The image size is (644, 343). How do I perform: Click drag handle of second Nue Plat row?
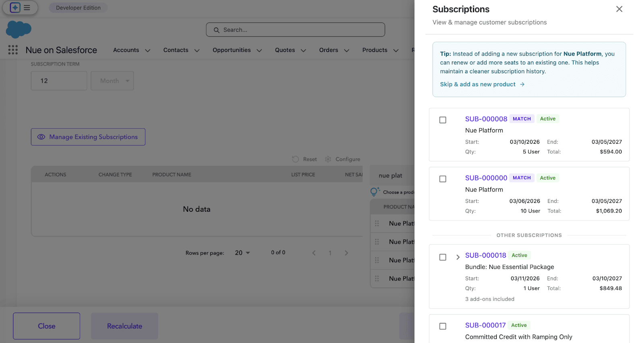tap(377, 242)
